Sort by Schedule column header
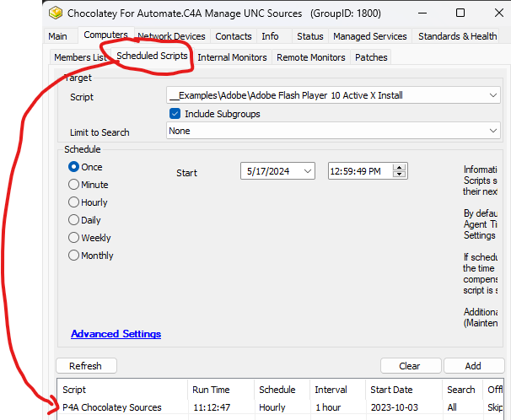Viewport: 511px width, 420px height. click(282, 390)
